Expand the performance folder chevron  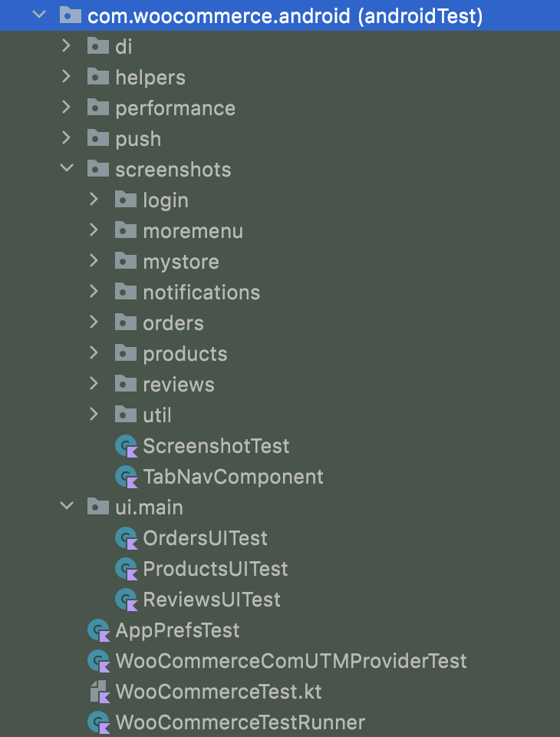(66, 107)
